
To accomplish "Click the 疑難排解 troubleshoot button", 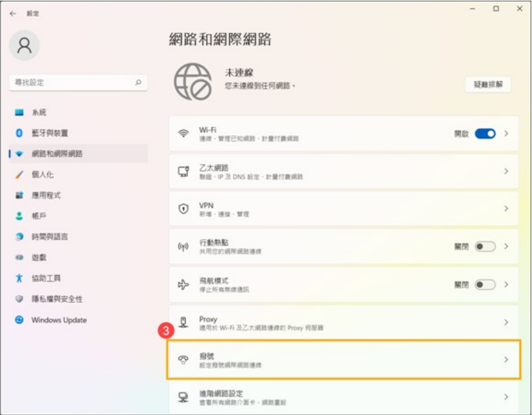I will [x=488, y=84].
